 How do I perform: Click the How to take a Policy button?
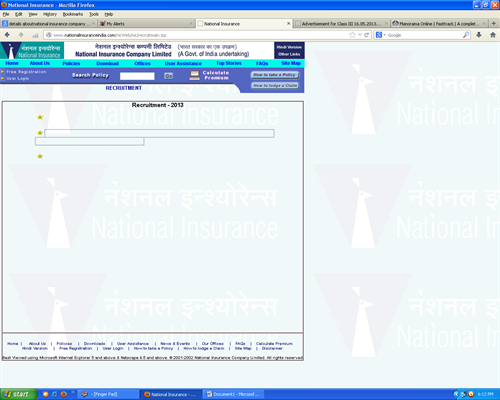click(x=275, y=75)
